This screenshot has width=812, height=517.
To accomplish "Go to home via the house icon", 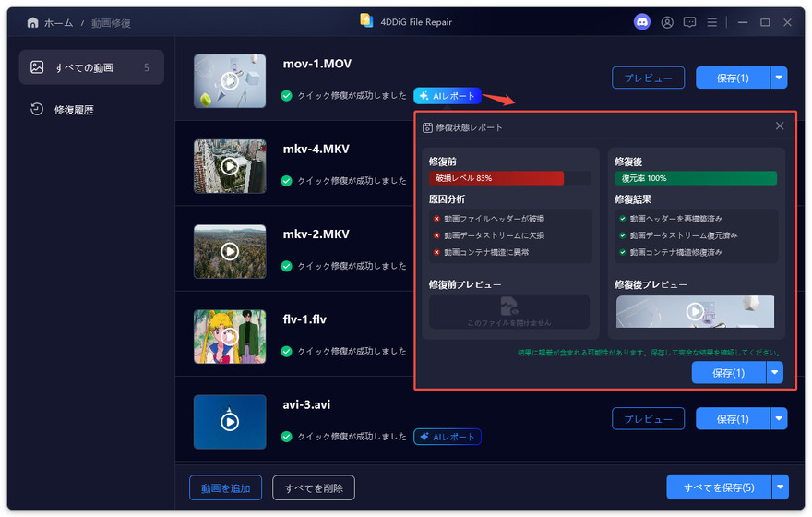I will click(x=32, y=23).
